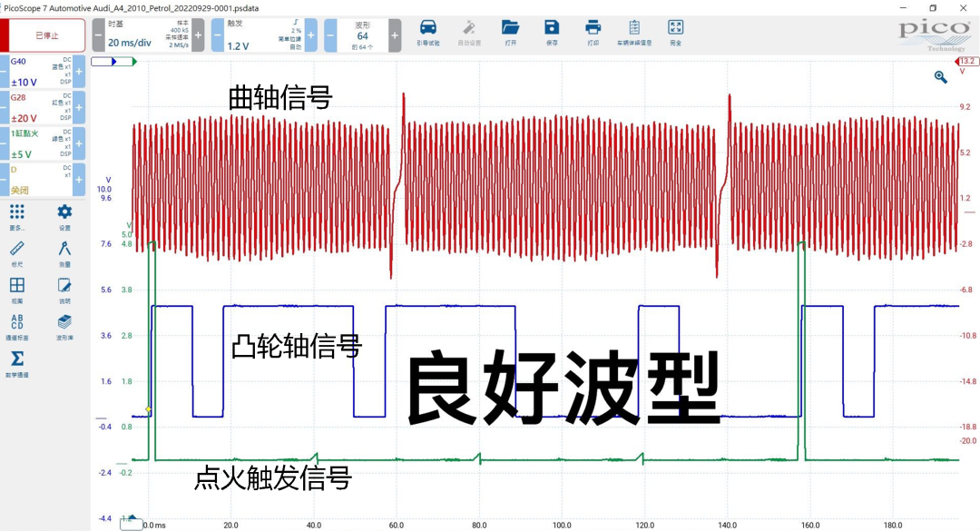This screenshot has width=980, height=531.
Task: Click the 打开 open file icon
Action: coord(509,33)
